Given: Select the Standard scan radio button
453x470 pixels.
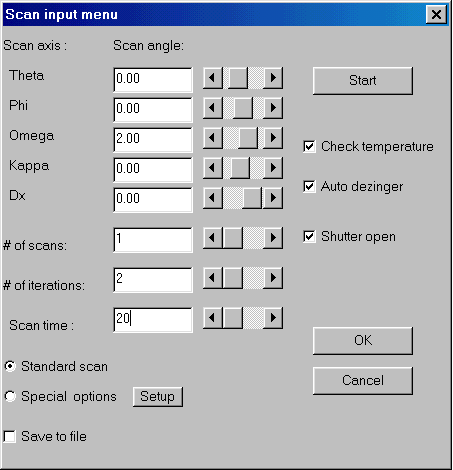Looking at the screenshot, I should click(x=10, y=366).
